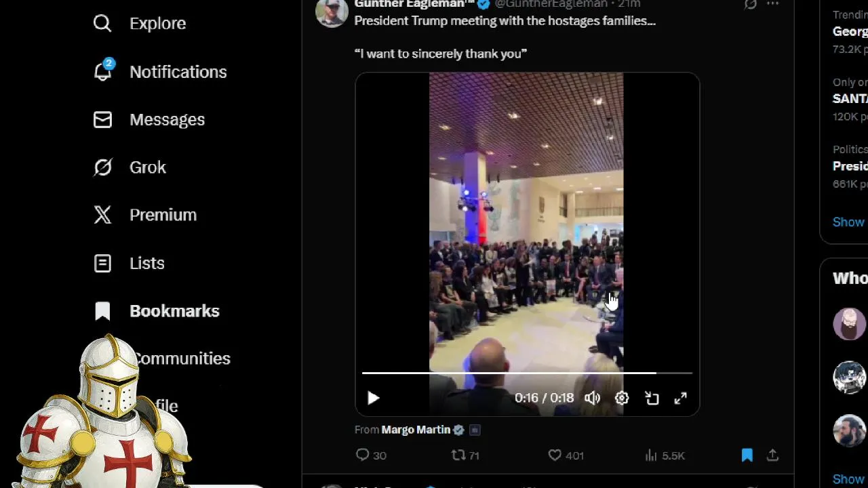
Task: Like the post with 401 likes
Action: coord(555,455)
